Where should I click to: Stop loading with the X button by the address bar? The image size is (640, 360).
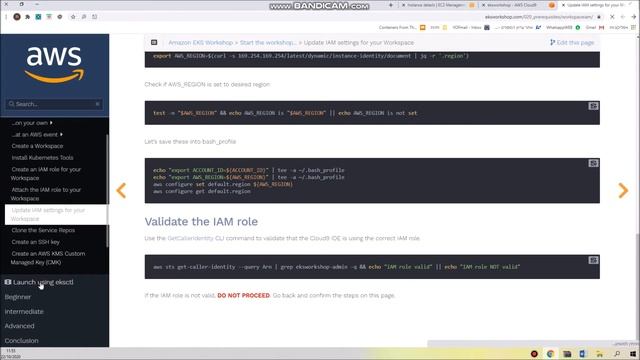(612, 17)
